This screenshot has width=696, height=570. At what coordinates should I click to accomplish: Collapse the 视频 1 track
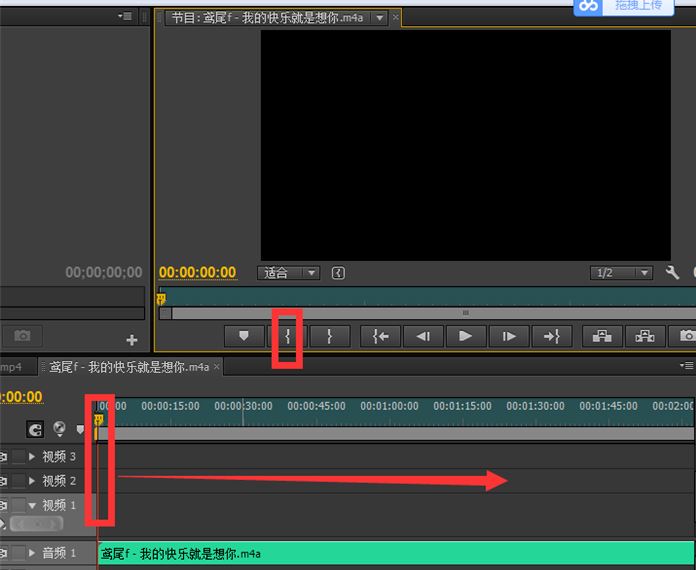[x=32, y=505]
